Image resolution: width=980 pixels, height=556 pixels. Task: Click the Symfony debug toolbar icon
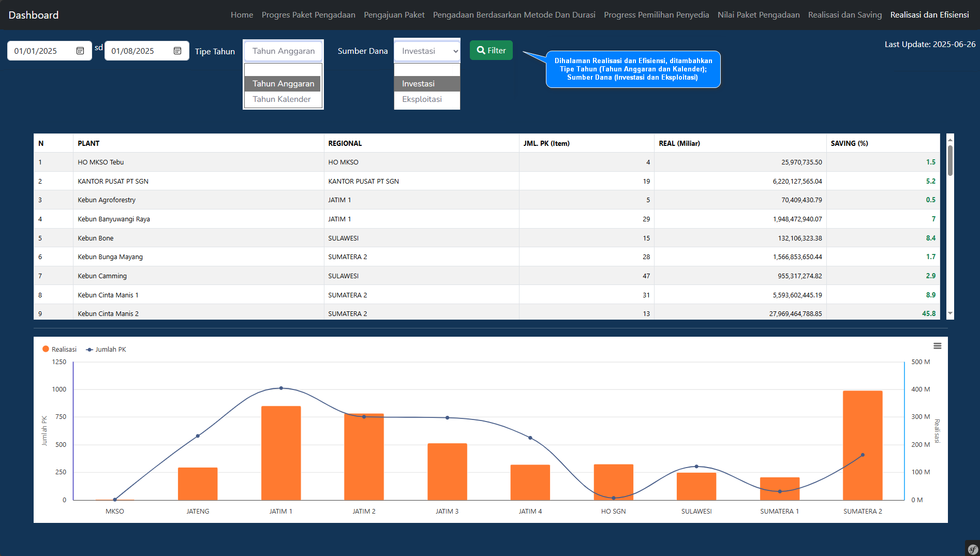click(x=972, y=549)
